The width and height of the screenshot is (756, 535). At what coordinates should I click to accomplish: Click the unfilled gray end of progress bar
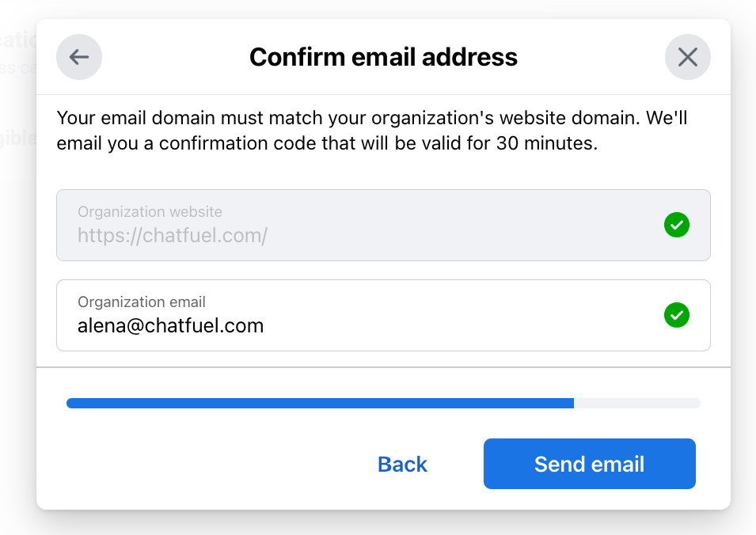(x=637, y=404)
